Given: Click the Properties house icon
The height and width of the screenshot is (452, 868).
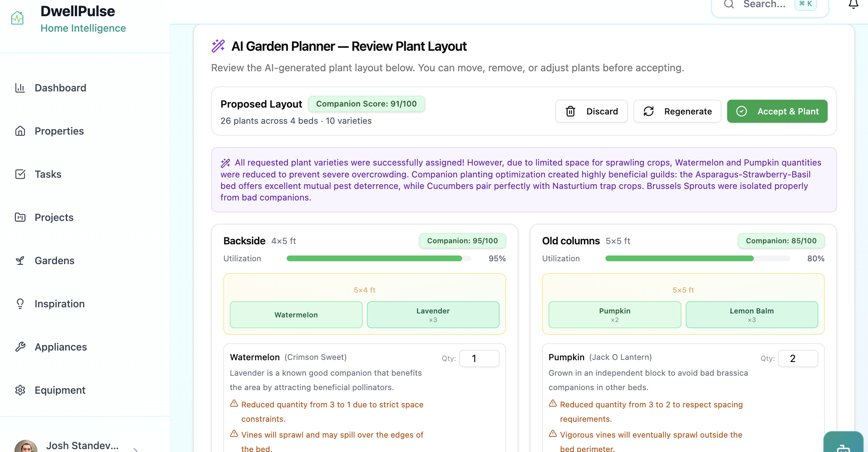Looking at the screenshot, I should [x=20, y=131].
